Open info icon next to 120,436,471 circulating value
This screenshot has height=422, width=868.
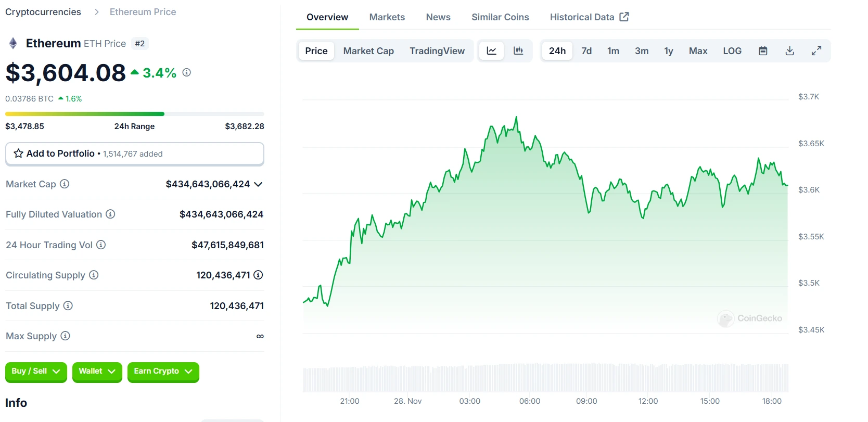tap(258, 275)
